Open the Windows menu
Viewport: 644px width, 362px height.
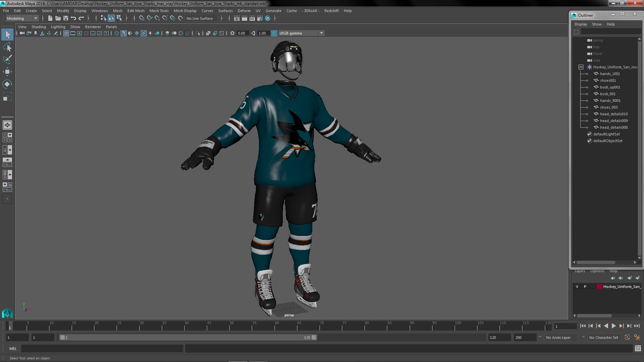[100, 11]
